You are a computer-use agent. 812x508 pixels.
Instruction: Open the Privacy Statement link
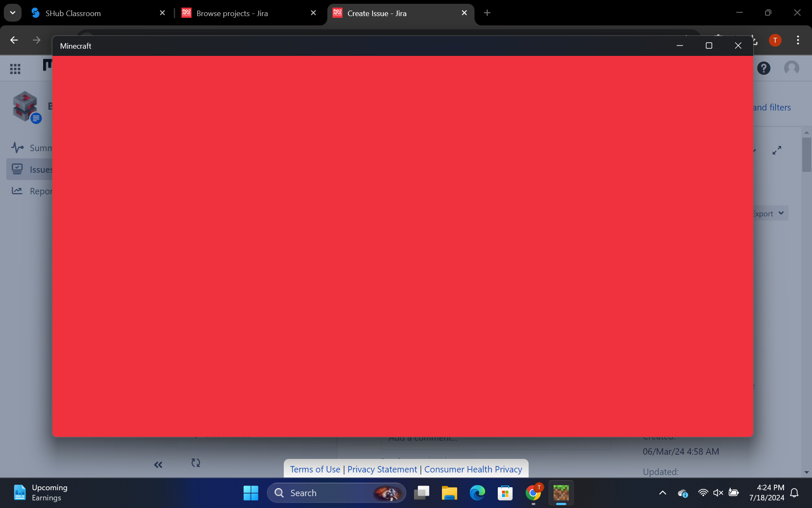tap(382, 469)
